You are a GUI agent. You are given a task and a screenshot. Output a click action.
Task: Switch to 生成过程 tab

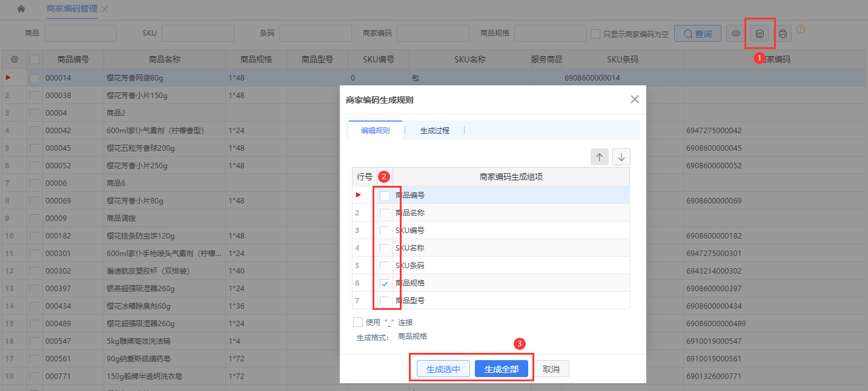pos(435,130)
